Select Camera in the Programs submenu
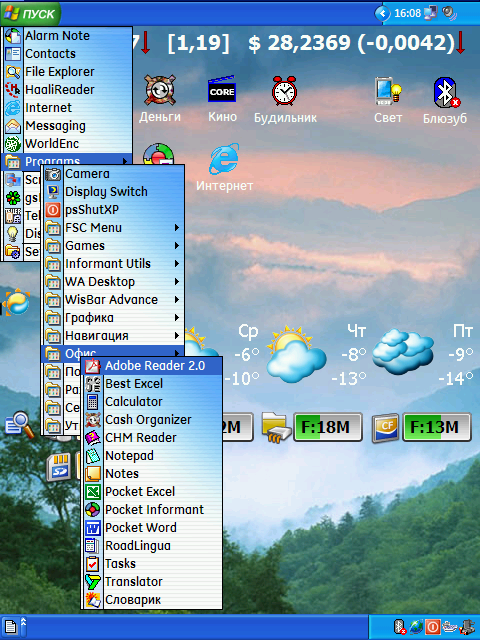 pyautogui.click(x=113, y=174)
